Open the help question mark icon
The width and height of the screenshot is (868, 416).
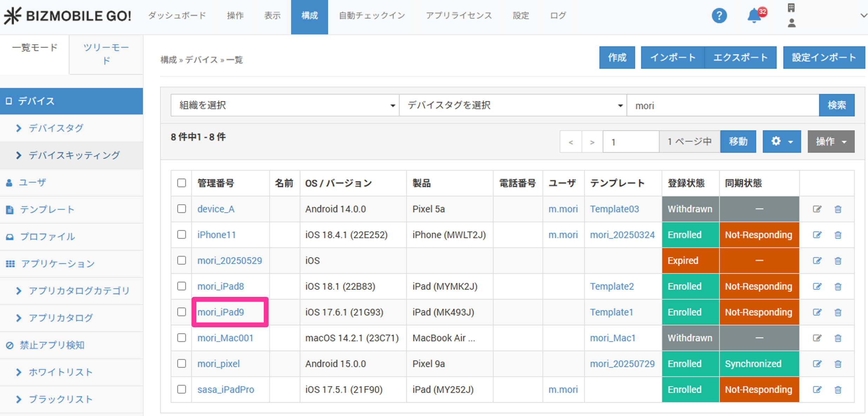point(719,16)
